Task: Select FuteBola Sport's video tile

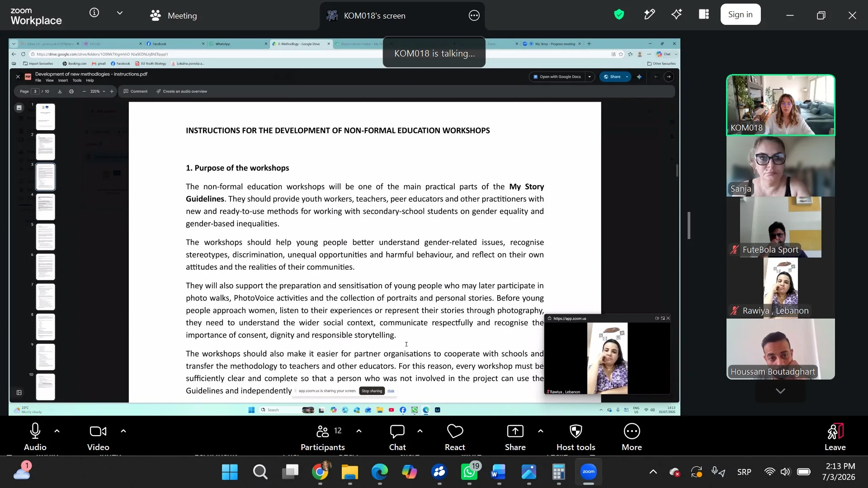Action: tap(781, 227)
